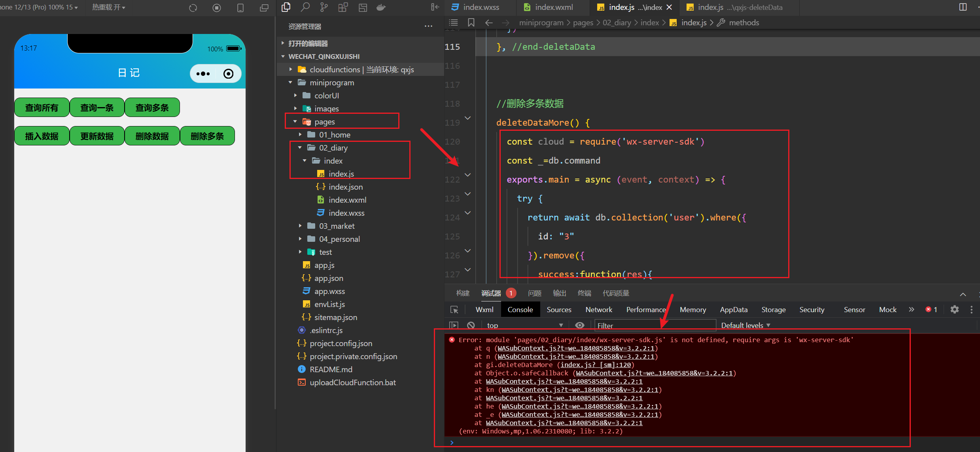The height and width of the screenshot is (452, 980).
Task: Collapse the 02_diary folder
Action: [x=333, y=148]
